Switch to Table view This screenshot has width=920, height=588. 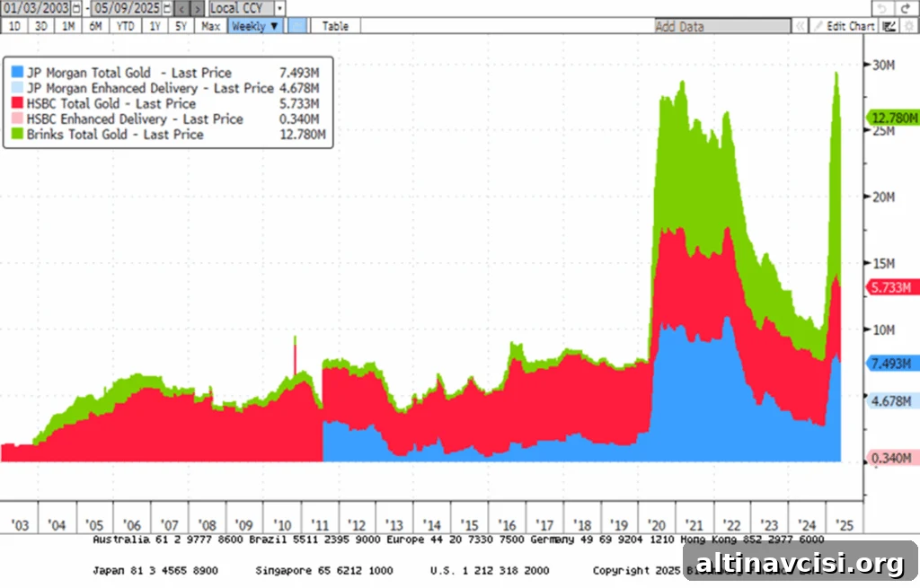(335, 26)
